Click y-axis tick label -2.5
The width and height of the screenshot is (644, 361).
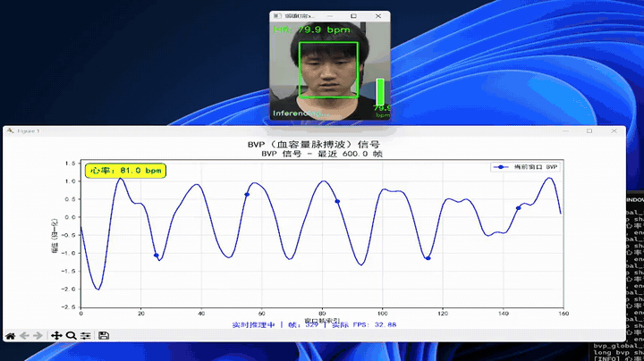pos(69,306)
